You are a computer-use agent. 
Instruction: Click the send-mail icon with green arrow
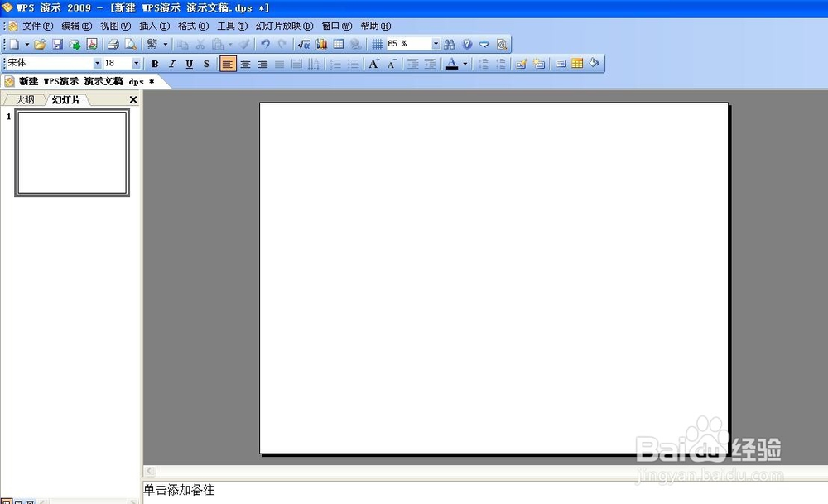click(x=75, y=45)
